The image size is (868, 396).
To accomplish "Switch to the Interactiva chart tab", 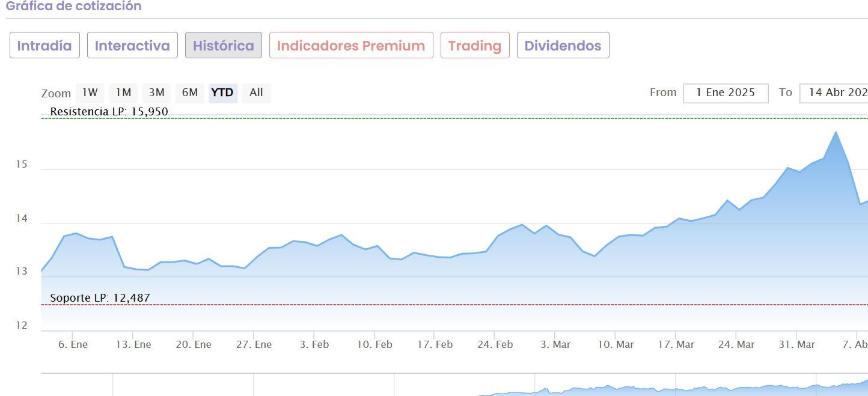I will pos(132,46).
